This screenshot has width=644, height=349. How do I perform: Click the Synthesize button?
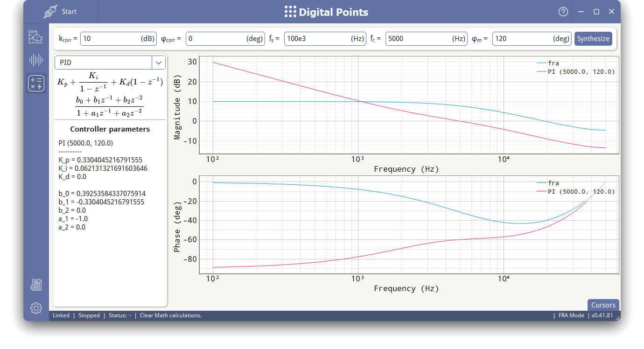click(x=593, y=39)
